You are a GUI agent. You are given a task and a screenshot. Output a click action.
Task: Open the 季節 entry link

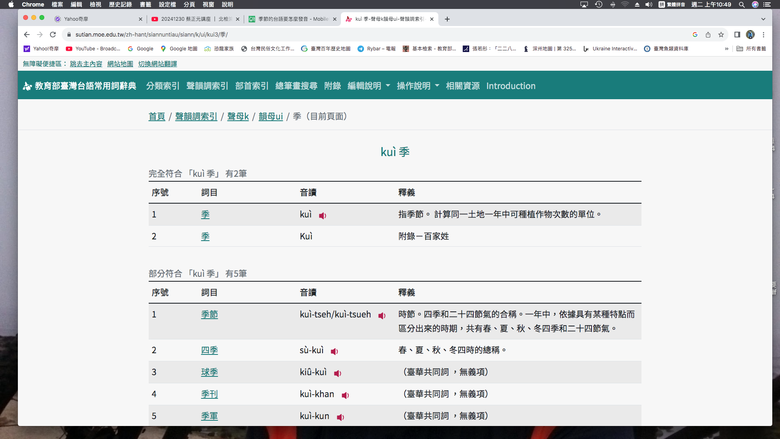pos(209,314)
